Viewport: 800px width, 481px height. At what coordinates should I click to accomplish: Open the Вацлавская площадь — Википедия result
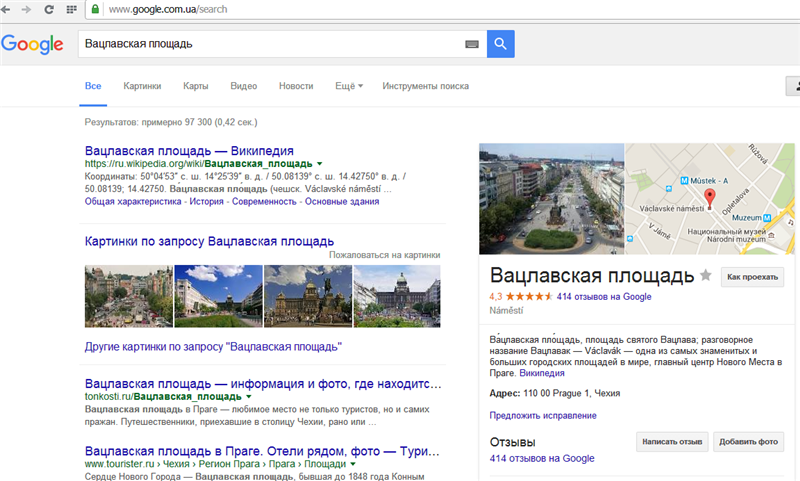pos(189,150)
